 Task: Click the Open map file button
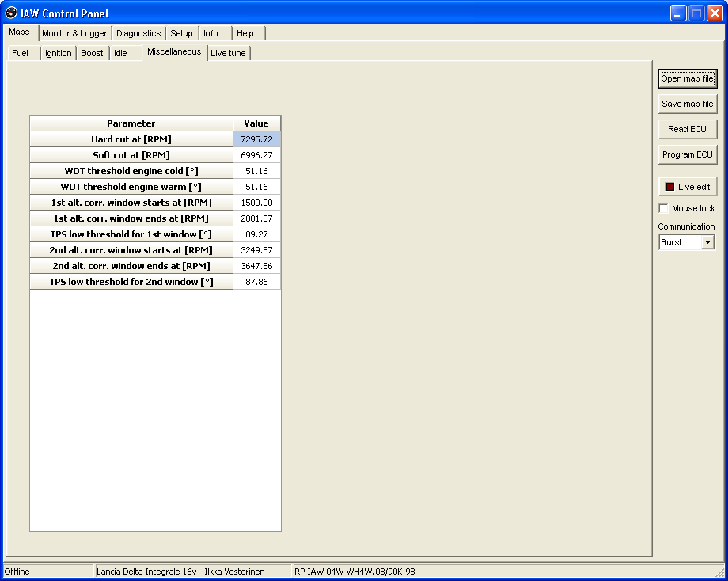688,78
